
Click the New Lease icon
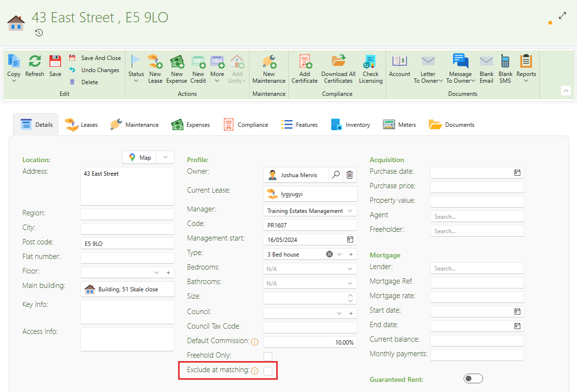point(155,61)
